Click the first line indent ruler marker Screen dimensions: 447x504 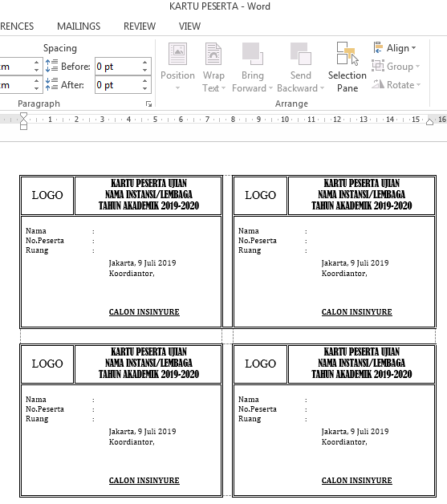click(23, 115)
